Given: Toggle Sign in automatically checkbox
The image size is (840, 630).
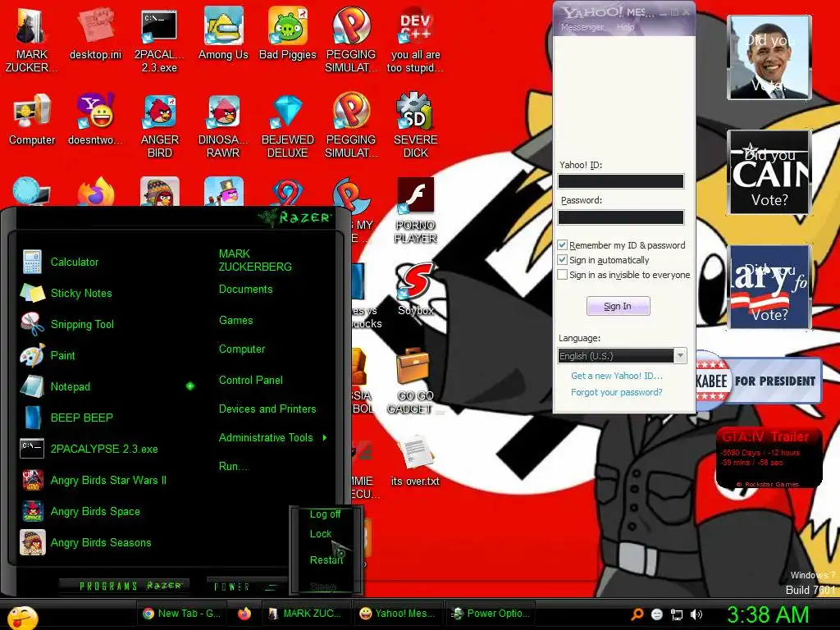Looking at the screenshot, I should (563, 260).
